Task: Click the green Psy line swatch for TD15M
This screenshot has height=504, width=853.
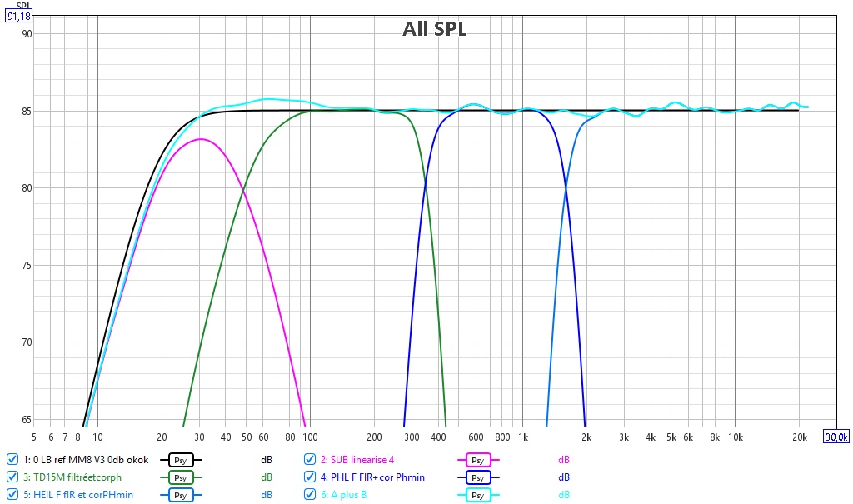Action: tap(181, 477)
